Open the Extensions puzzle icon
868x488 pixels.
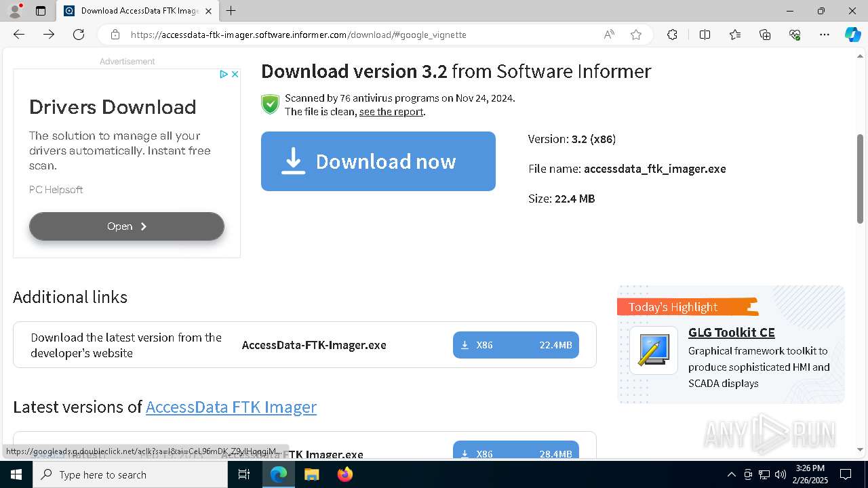(x=672, y=35)
